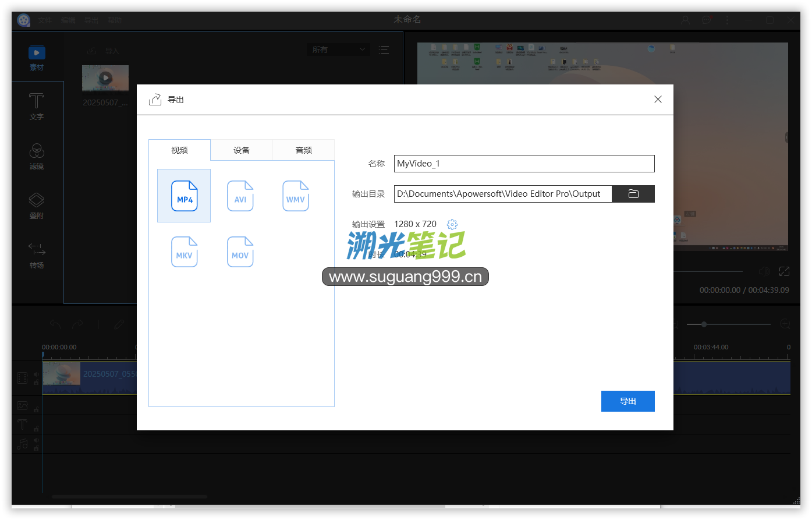This screenshot has height=520, width=812.
Task: Click the redo arrow in timeline toolbar
Action: (77, 324)
